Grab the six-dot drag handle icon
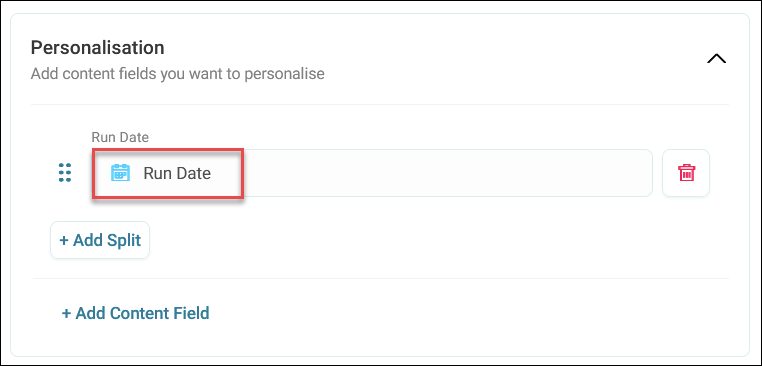This screenshot has width=762, height=366. tap(65, 173)
